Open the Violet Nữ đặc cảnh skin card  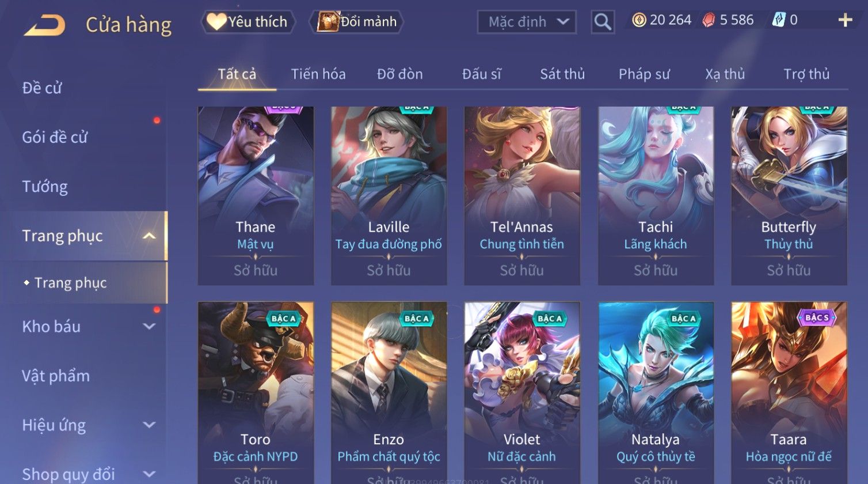(522, 392)
